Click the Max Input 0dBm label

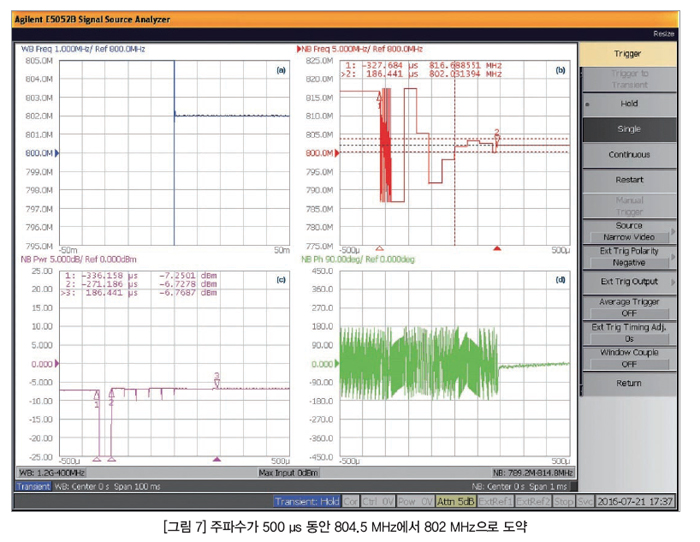tap(288, 473)
